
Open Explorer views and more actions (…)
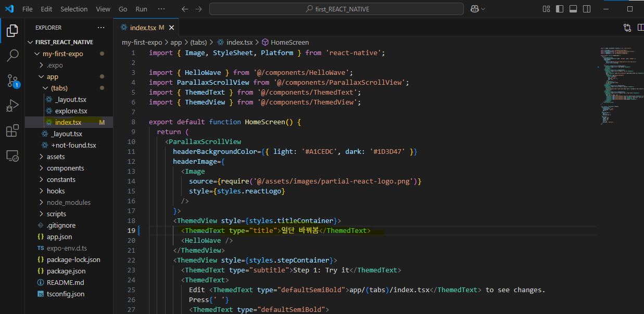point(101,28)
